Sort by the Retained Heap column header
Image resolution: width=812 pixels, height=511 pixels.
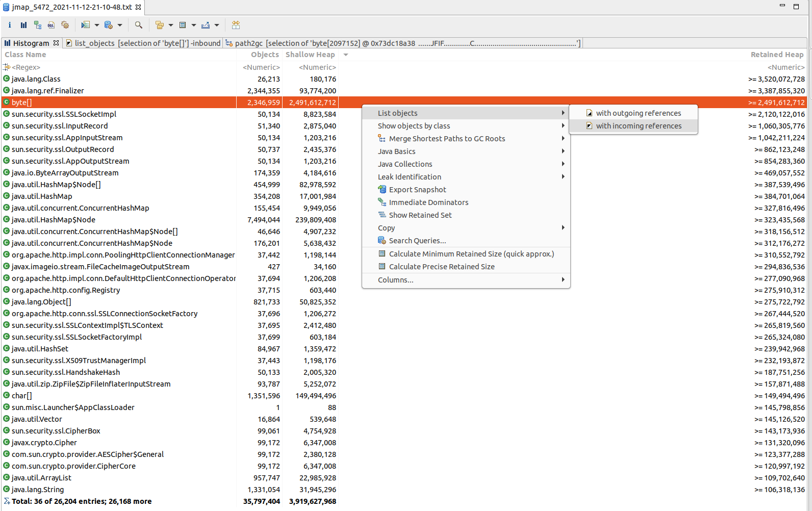point(777,55)
